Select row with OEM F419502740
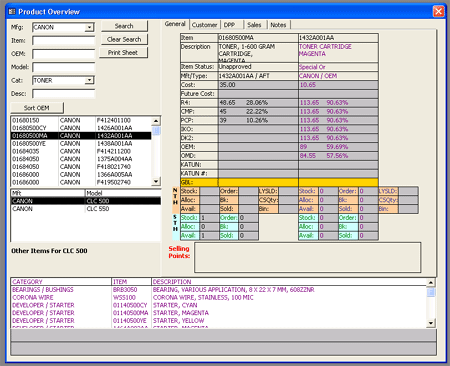Viewport: 450px width, 366px height. tap(81, 182)
